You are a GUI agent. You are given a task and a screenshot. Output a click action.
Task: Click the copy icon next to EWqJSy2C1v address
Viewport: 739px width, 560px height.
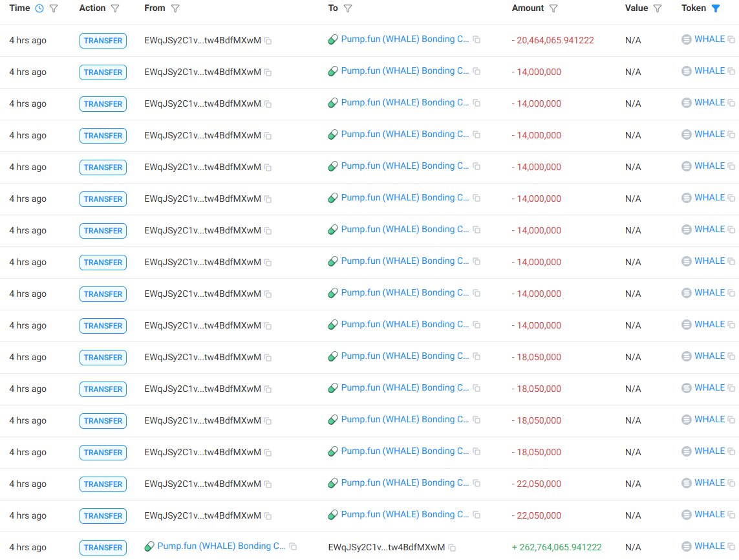pos(267,39)
